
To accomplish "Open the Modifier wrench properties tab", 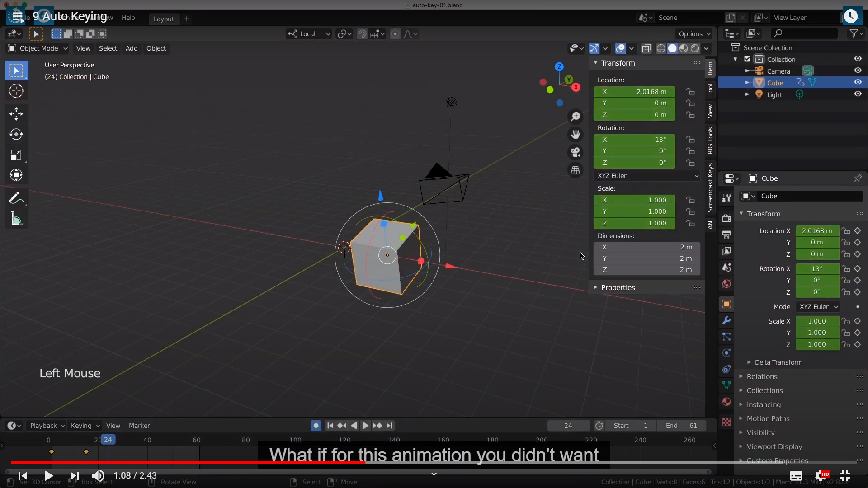I will click(726, 320).
